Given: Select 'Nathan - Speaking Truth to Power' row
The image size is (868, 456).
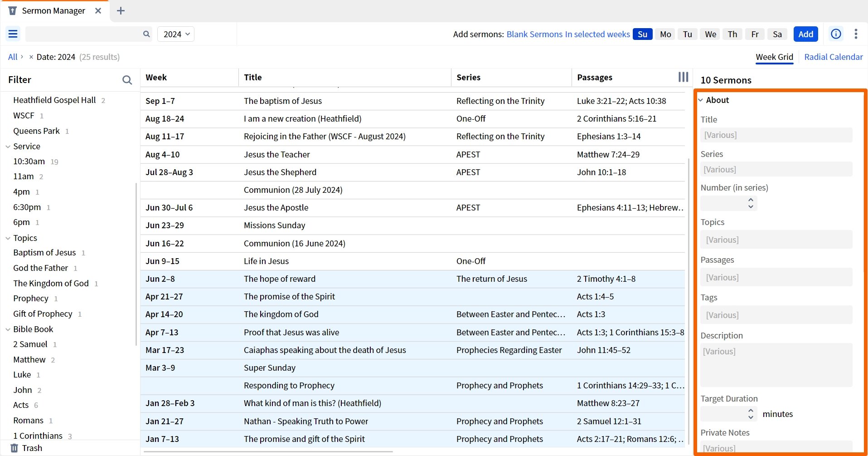Looking at the screenshot, I should click(x=412, y=422).
